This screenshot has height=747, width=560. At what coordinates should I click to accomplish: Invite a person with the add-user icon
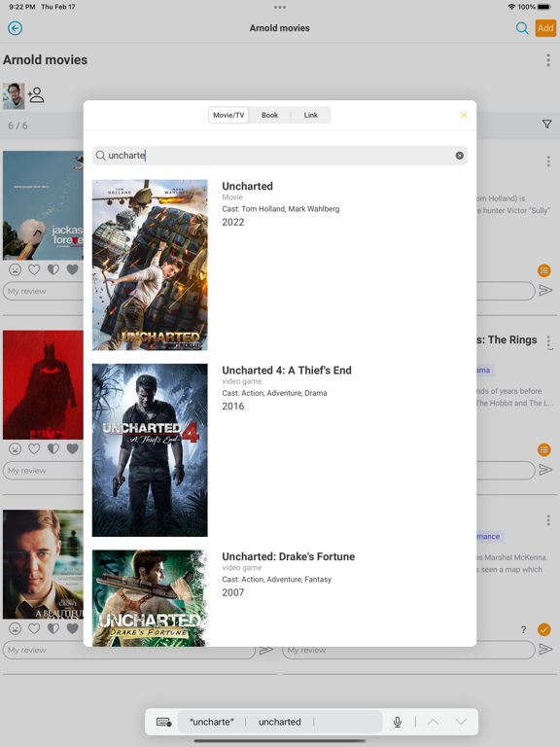point(36,94)
